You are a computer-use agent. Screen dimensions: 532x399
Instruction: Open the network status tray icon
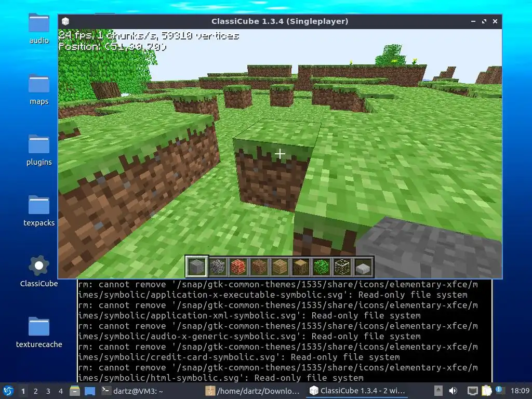(x=472, y=391)
